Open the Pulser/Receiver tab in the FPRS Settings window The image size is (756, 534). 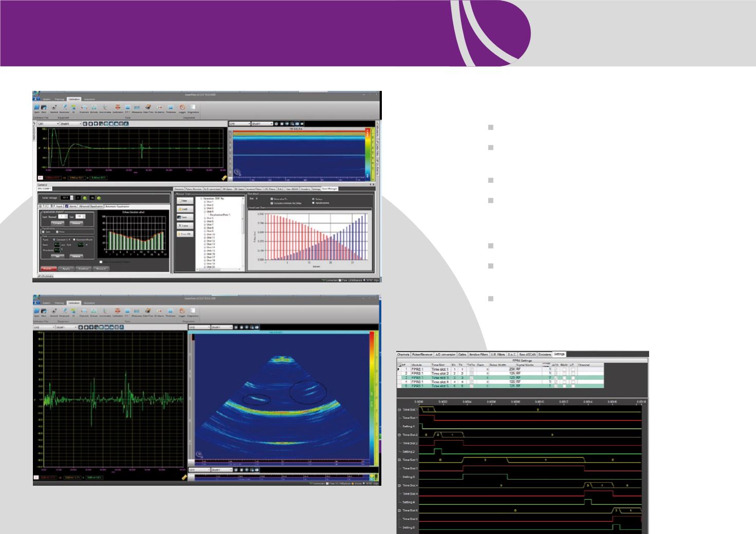(422, 354)
